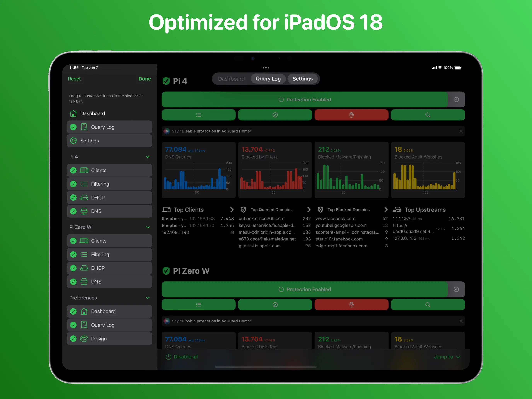
Task: Collapse the Preferences sidebar section
Action: coord(148,298)
